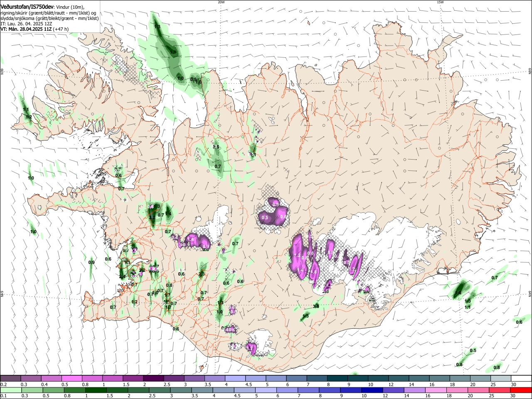The image size is (532, 399).
Task: Click the 3.2 precipitation value on the map
Action: pos(152,217)
